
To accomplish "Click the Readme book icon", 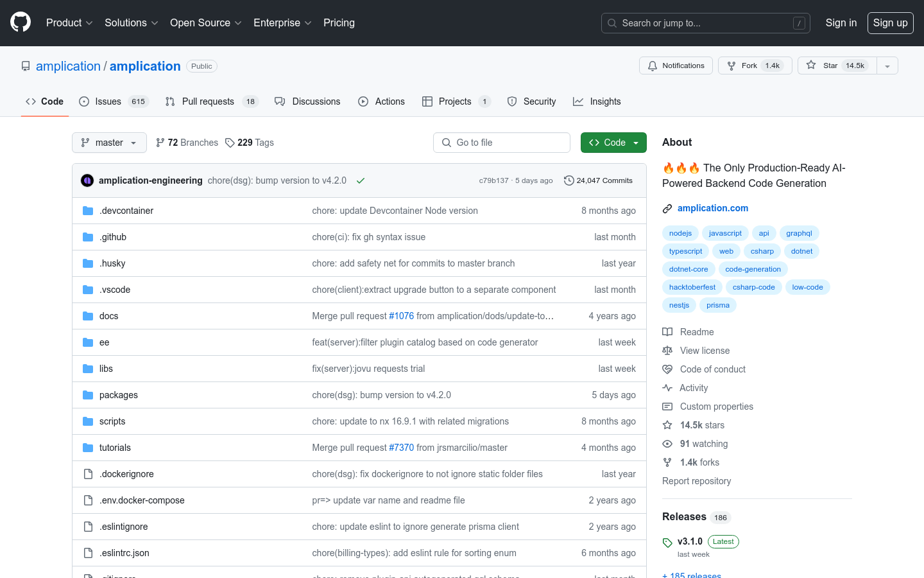I will click(667, 332).
